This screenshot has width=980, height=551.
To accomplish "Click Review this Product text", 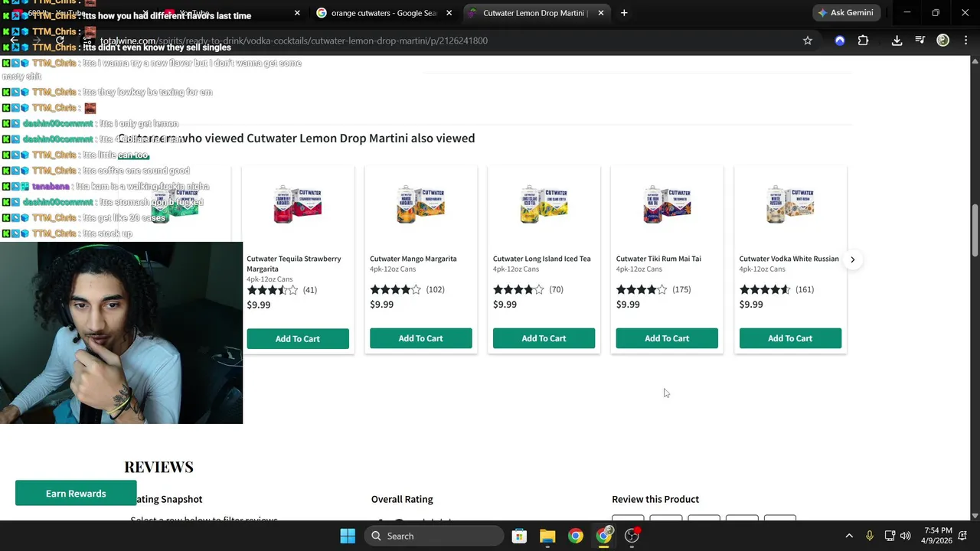I will tap(655, 499).
